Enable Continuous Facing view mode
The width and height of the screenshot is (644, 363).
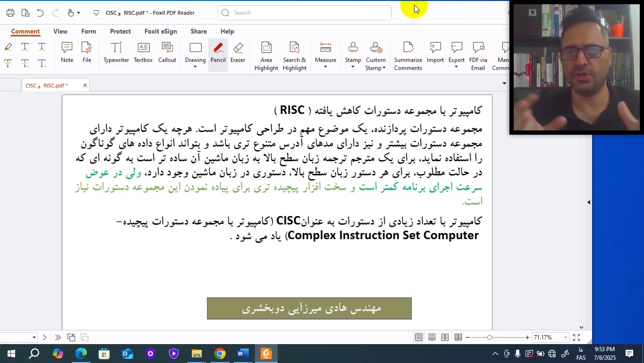pyautogui.click(x=458, y=337)
